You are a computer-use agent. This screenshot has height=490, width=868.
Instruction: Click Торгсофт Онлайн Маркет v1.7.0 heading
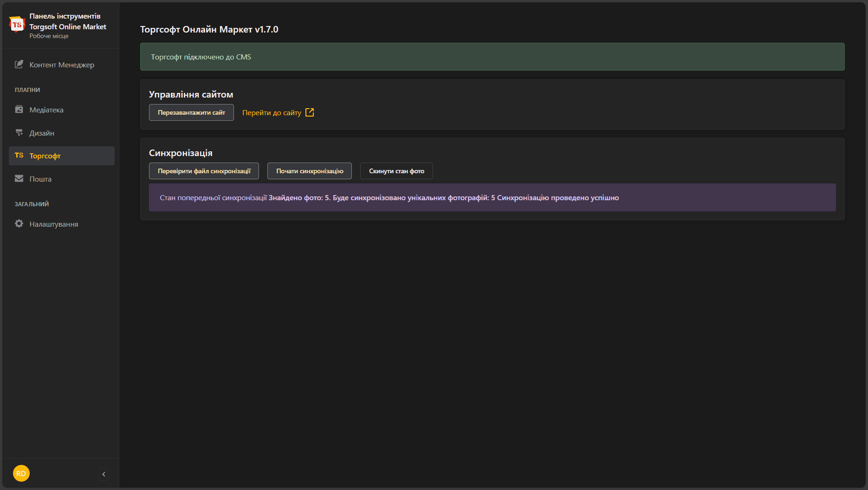pos(209,29)
